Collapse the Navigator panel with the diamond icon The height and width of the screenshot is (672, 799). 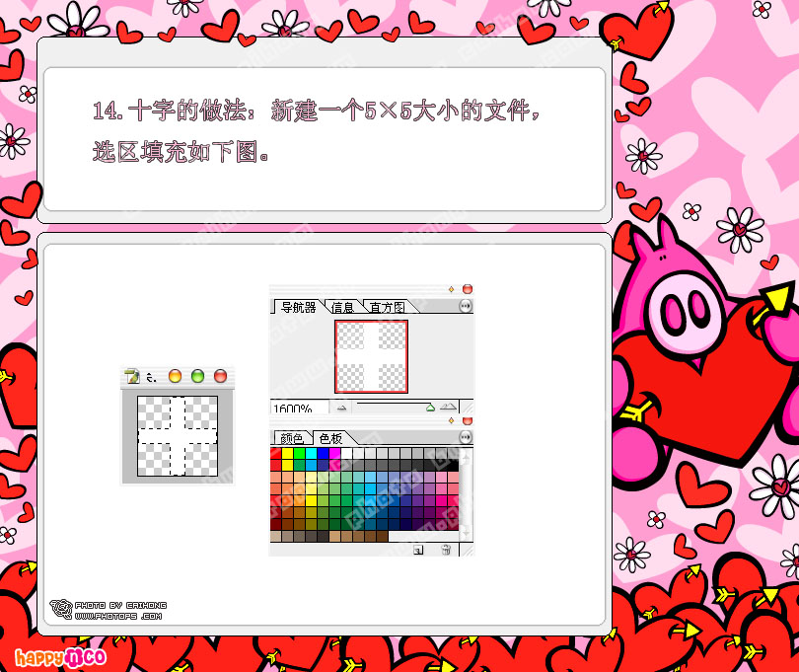click(451, 289)
